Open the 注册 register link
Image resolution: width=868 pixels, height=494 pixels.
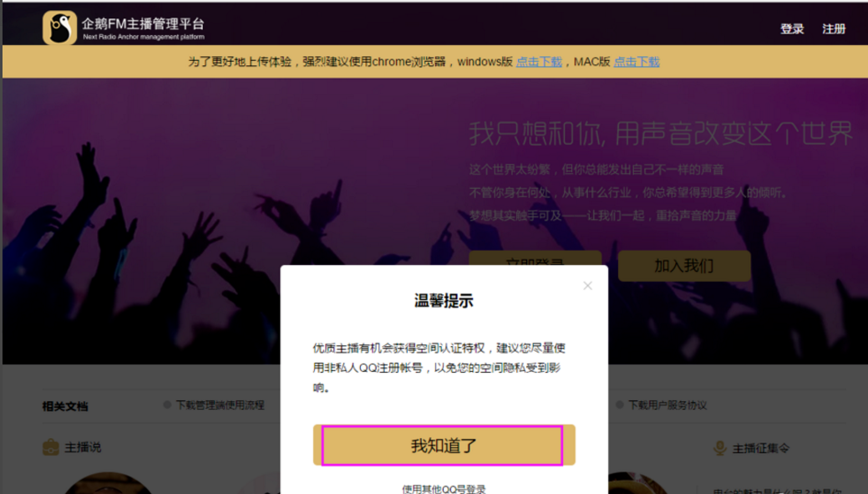pos(834,28)
